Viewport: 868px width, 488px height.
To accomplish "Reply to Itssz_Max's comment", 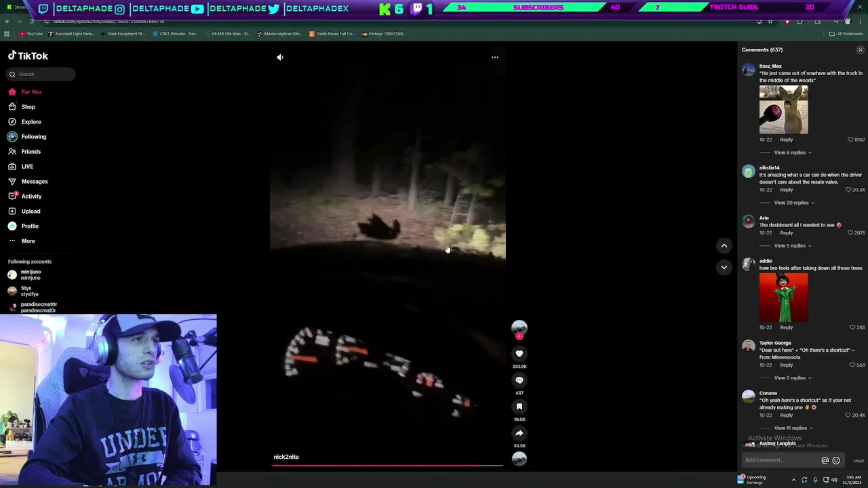I will pyautogui.click(x=786, y=140).
